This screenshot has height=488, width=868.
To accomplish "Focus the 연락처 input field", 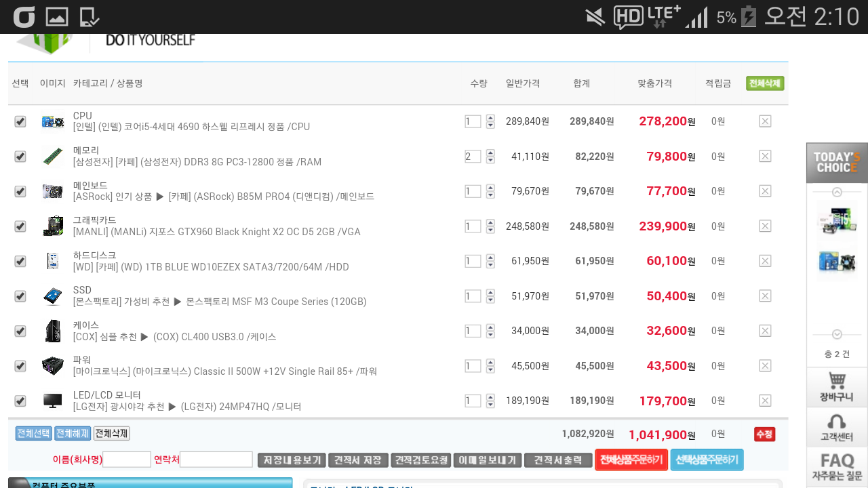I will [x=216, y=460].
